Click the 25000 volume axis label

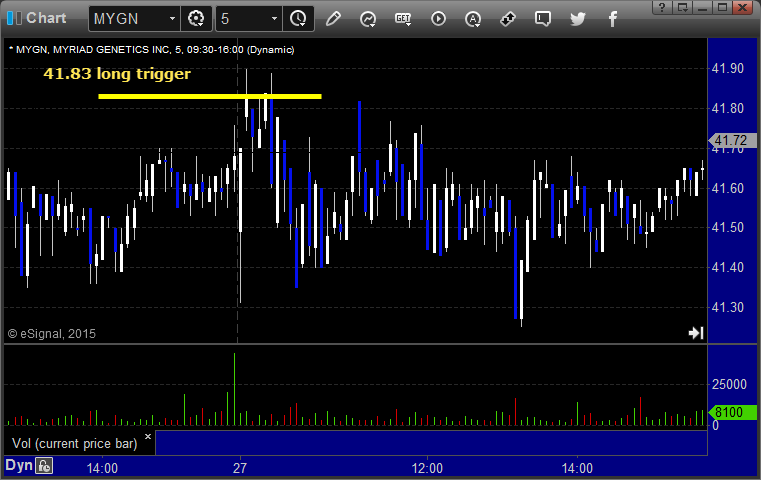[x=729, y=384]
